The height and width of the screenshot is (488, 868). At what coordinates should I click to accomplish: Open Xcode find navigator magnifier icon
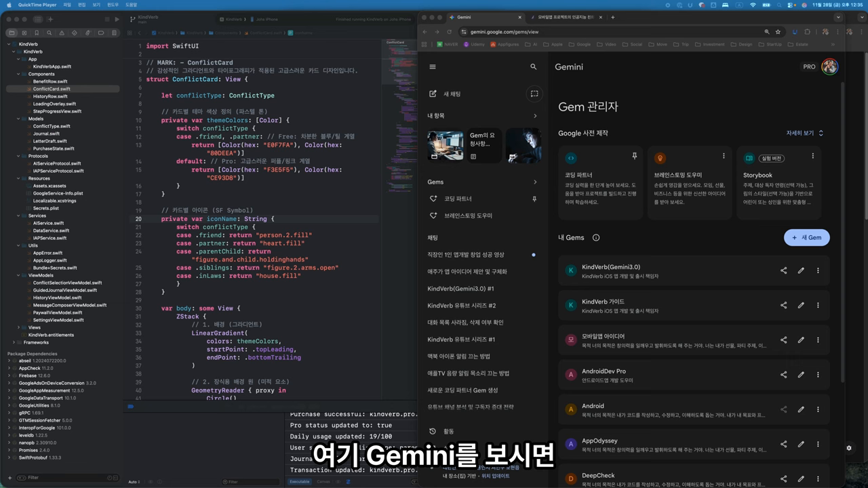point(50,33)
